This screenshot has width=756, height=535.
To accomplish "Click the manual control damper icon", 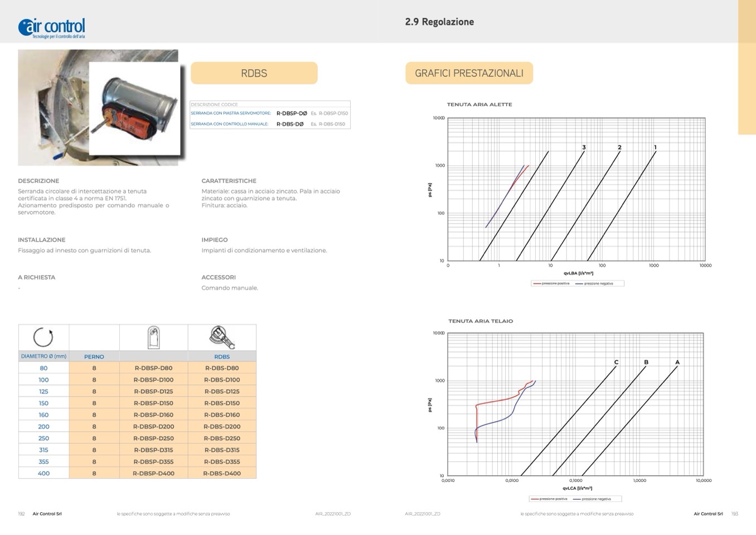I will tap(222, 337).
